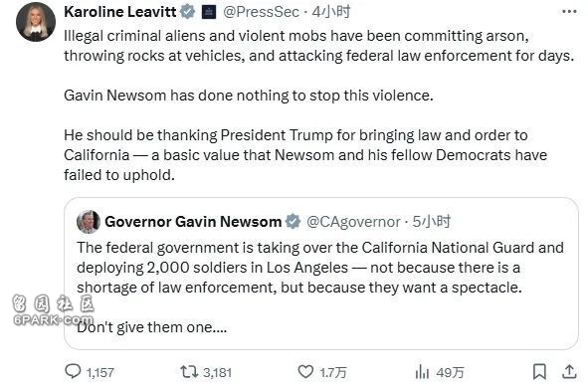Click Karoline Leavitt's verified badge
Viewport: 588px width, 392px height.
pos(187,12)
